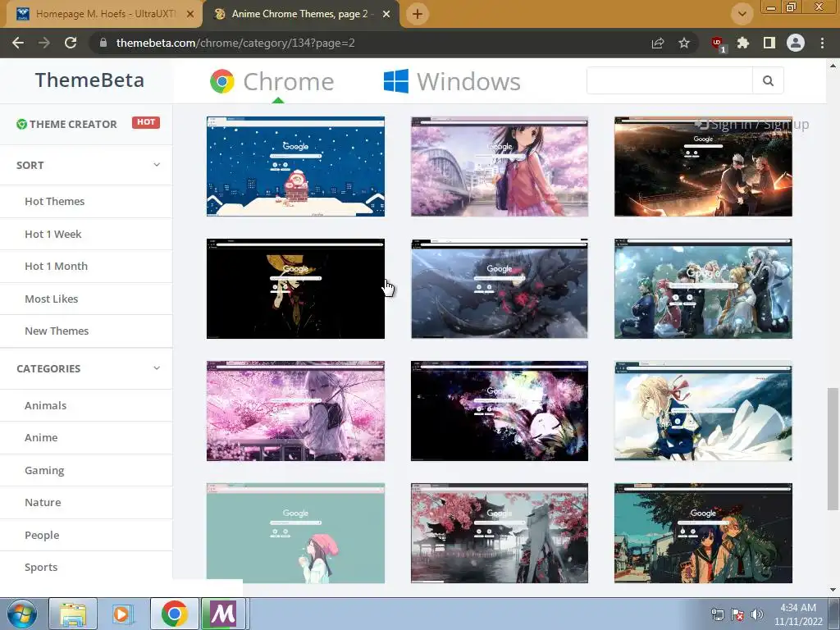
Task: Open the snowy Santa chimney theme
Action: [295, 167]
